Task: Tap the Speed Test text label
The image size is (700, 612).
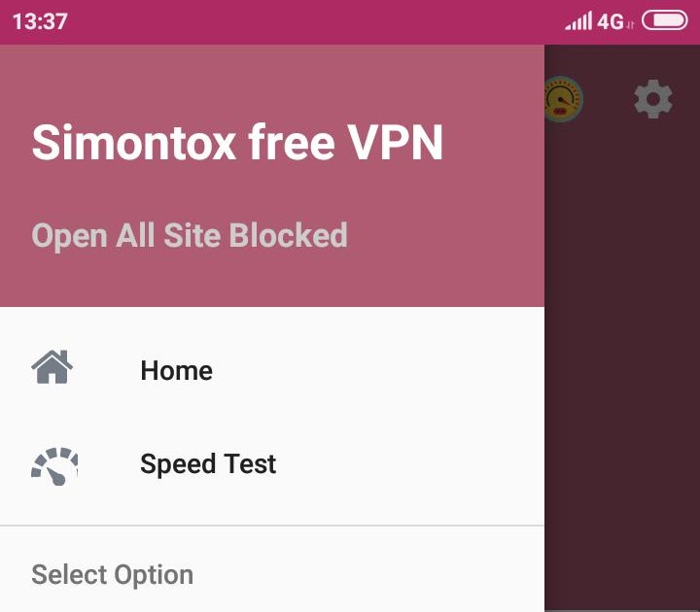Action: pyautogui.click(x=208, y=464)
